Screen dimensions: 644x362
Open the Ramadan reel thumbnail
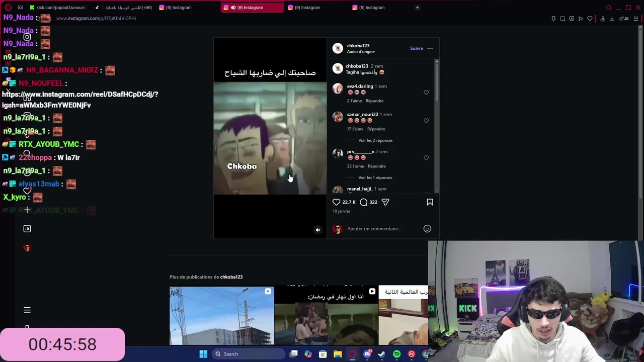pyautogui.click(x=326, y=316)
